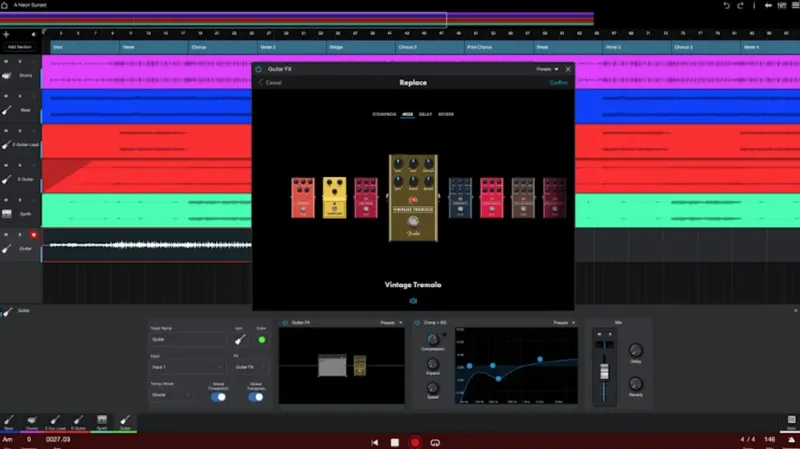Viewport: 800px width, 449px height.
Task: Select the Bass track guitar icon
Action: [x=6, y=110]
